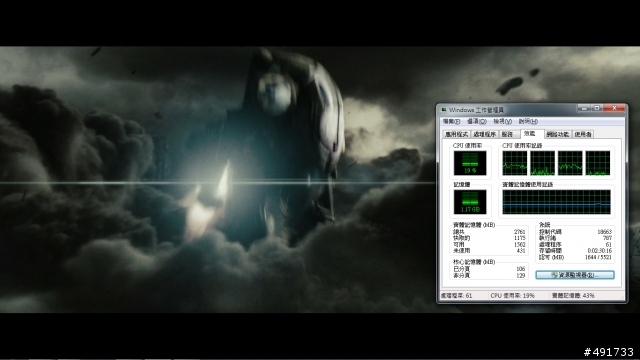Click the threads count 787
The height and width of the screenshot is (360, 640).
pos(607,238)
